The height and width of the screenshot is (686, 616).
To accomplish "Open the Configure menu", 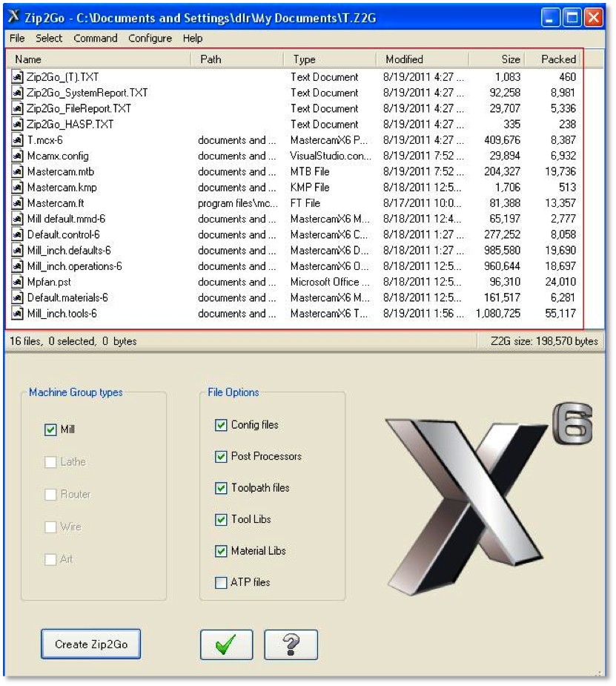I will (150, 39).
